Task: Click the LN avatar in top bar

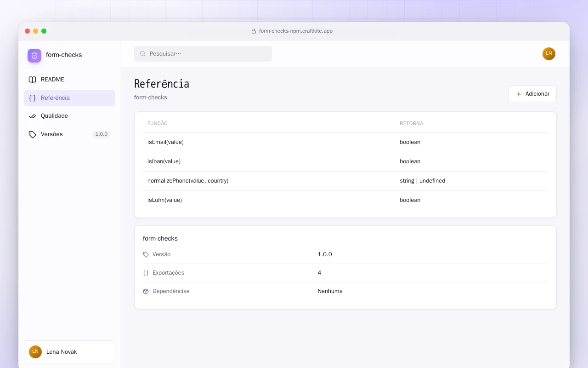Action: tap(549, 54)
